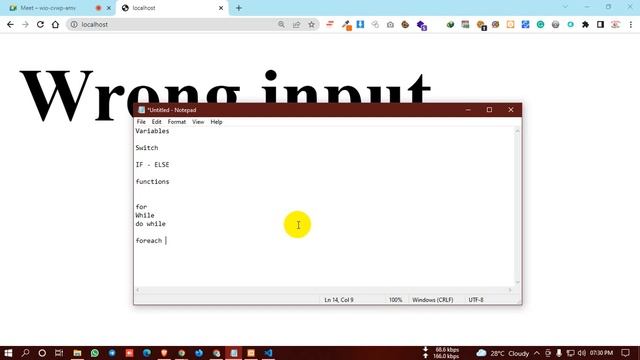Click the IF - ELSE line
The image size is (640, 360).
click(152, 164)
